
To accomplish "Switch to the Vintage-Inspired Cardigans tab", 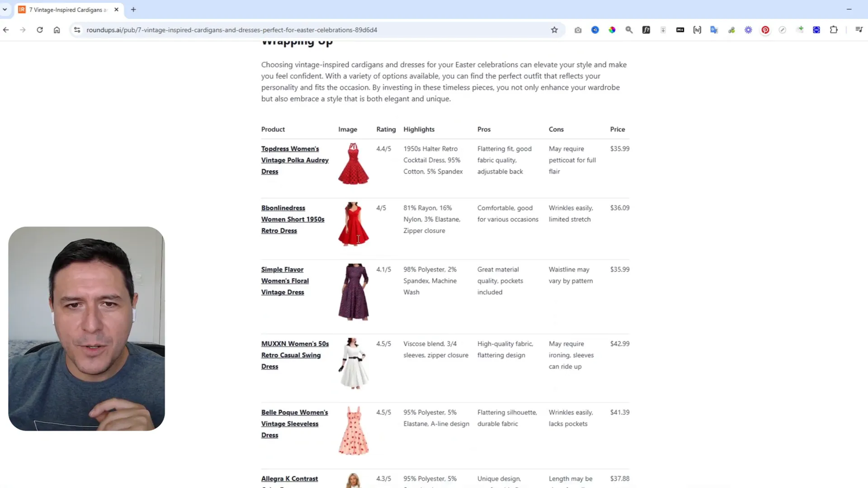I will click(x=65, y=9).
